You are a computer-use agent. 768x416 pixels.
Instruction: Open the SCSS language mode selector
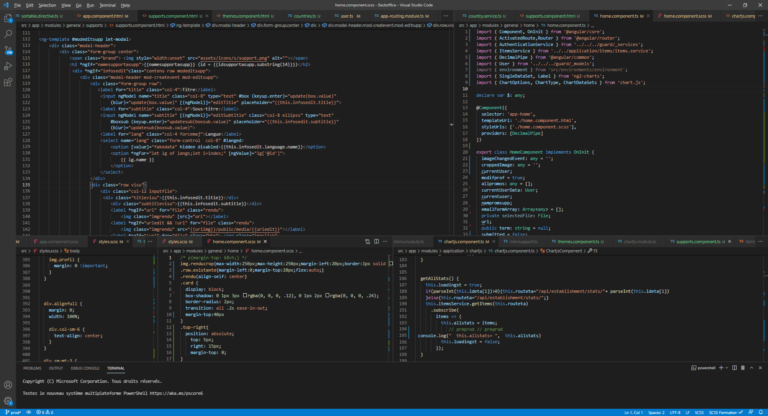[699, 413]
